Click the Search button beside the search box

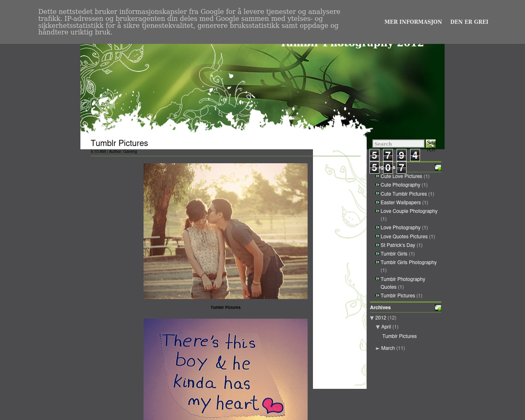coord(431,144)
